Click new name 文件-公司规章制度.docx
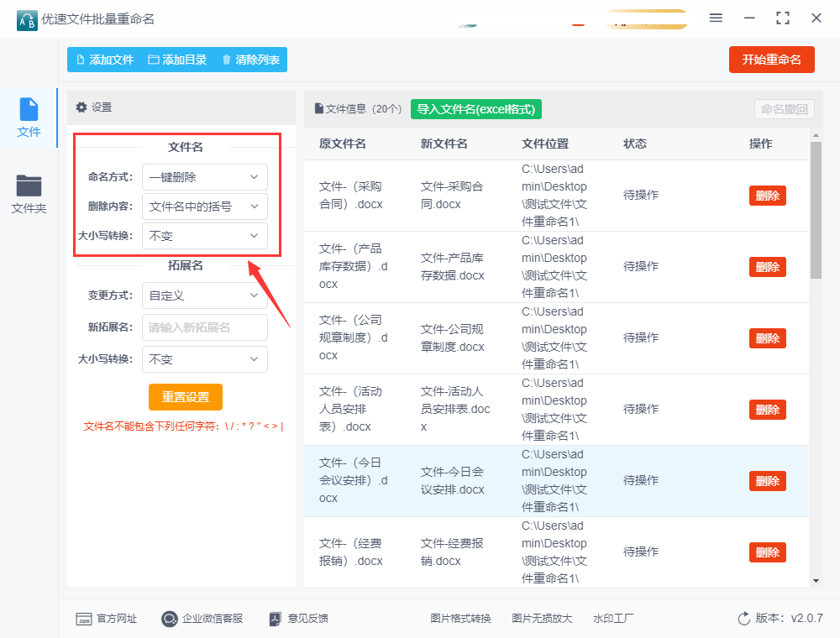The image size is (840, 638). click(x=453, y=337)
